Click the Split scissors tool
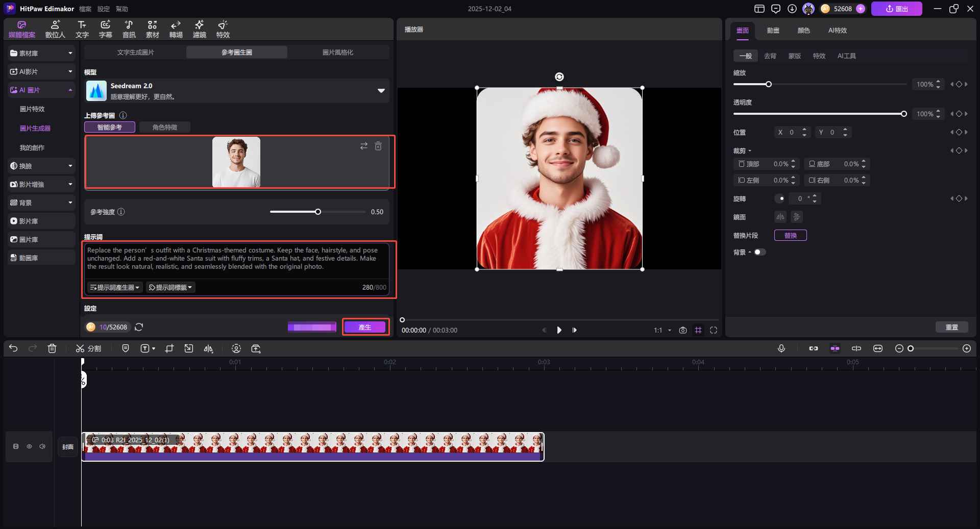980x529 pixels. pyautogui.click(x=88, y=348)
